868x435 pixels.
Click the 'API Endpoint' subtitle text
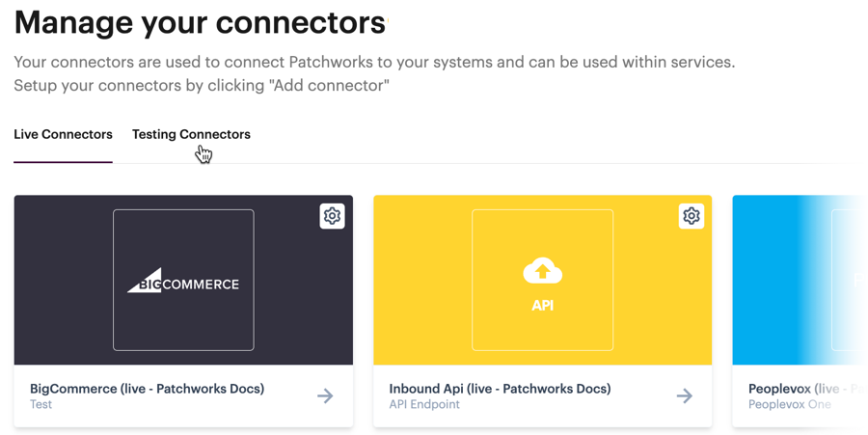(x=424, y=405)
